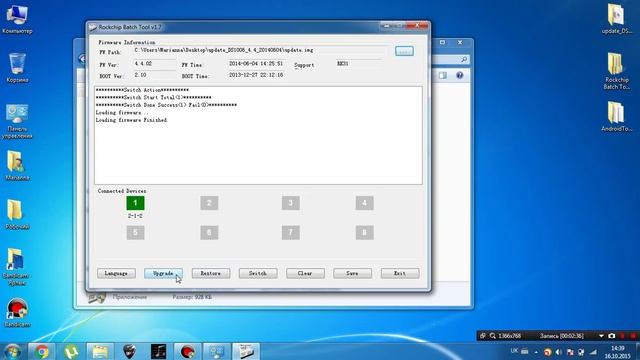Open the Bandicam shortcut with the folder icon
Screen dimensions: 640x360
17,267
